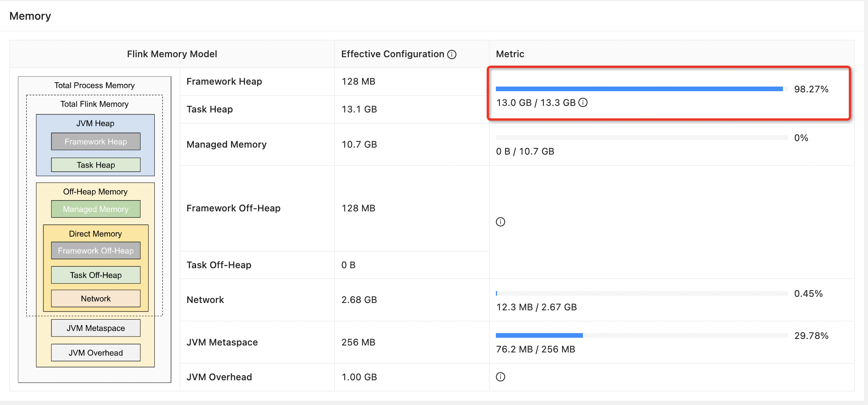Click the Network 0.45% progress bar
Viewport: 868px width, 405px height.
tap(642, 293)
